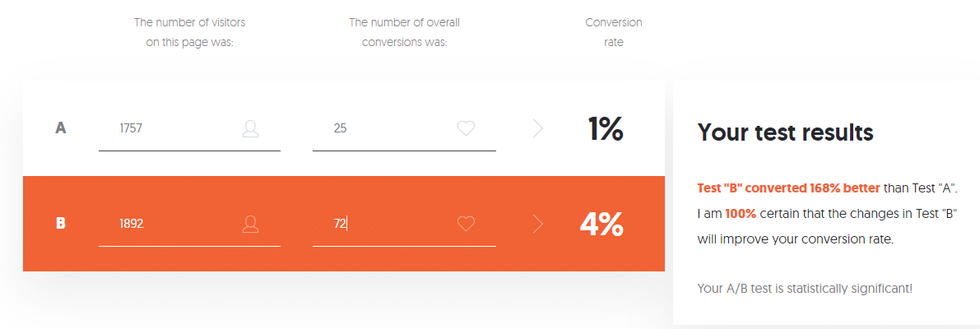Click the 'number of visitors' column header
The height and width of the screenshot is (329, 980).
click(x=190, y=33)
